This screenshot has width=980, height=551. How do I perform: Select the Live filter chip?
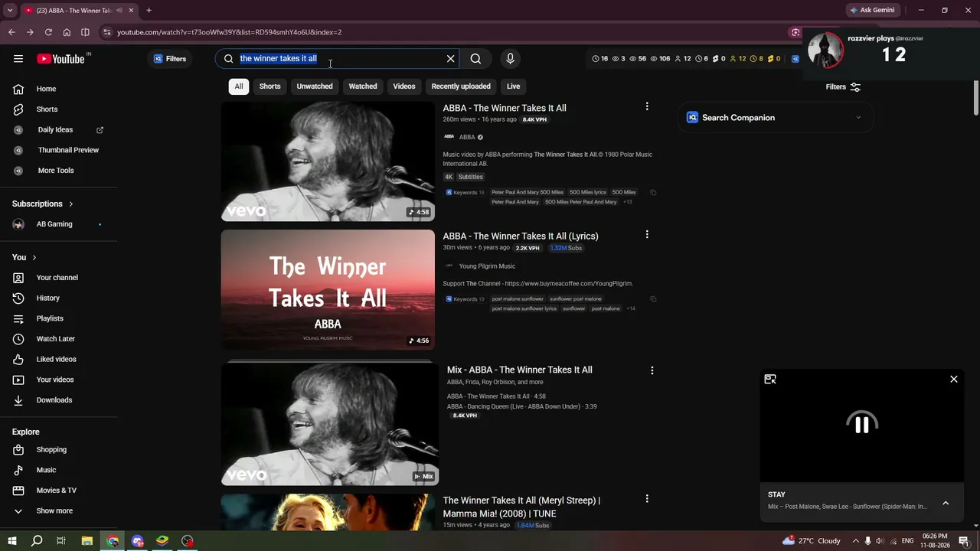[513, 86]
